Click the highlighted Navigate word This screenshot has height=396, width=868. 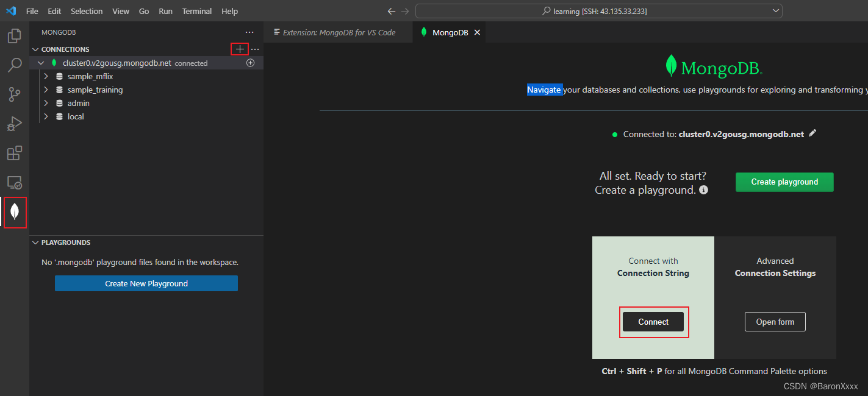point(544,90)
